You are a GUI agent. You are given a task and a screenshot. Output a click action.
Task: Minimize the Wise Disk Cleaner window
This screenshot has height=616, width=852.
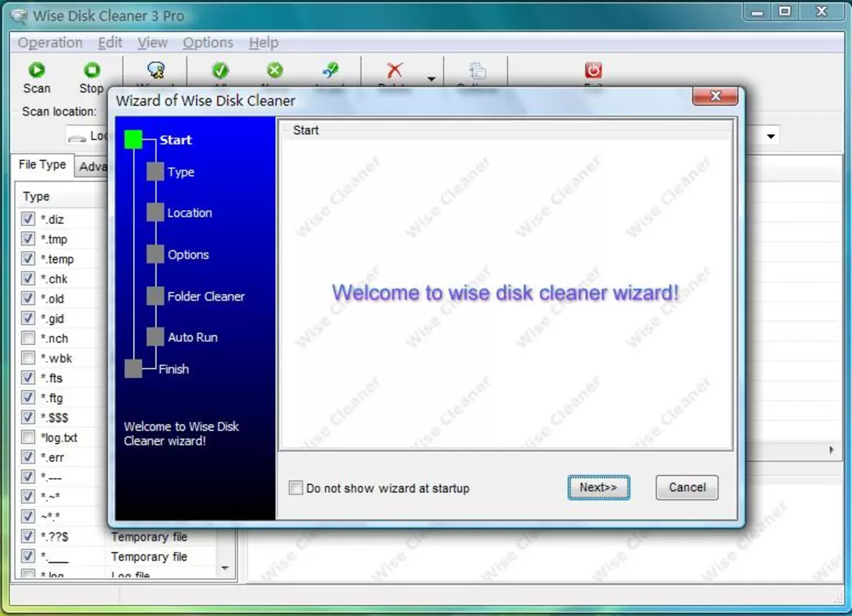point(757,12)
